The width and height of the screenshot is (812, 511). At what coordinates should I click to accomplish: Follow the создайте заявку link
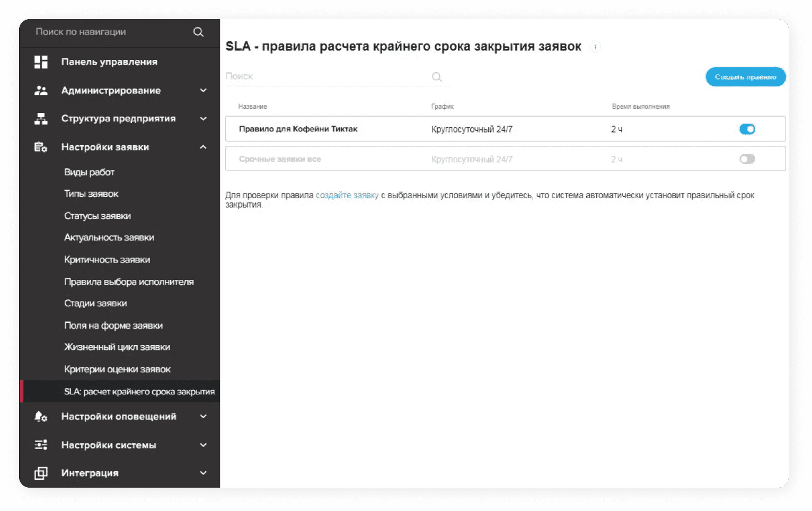click(347, 196)
